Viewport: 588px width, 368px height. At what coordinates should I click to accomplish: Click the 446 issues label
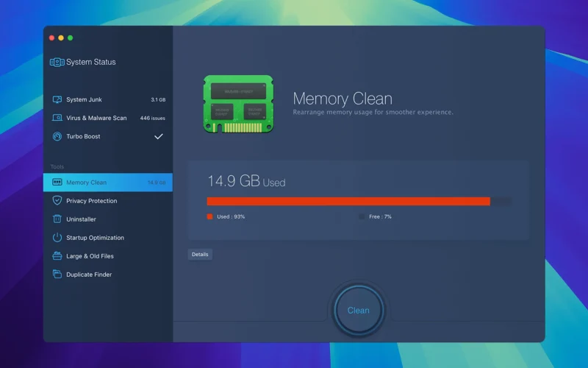click(x=152, y=118)
